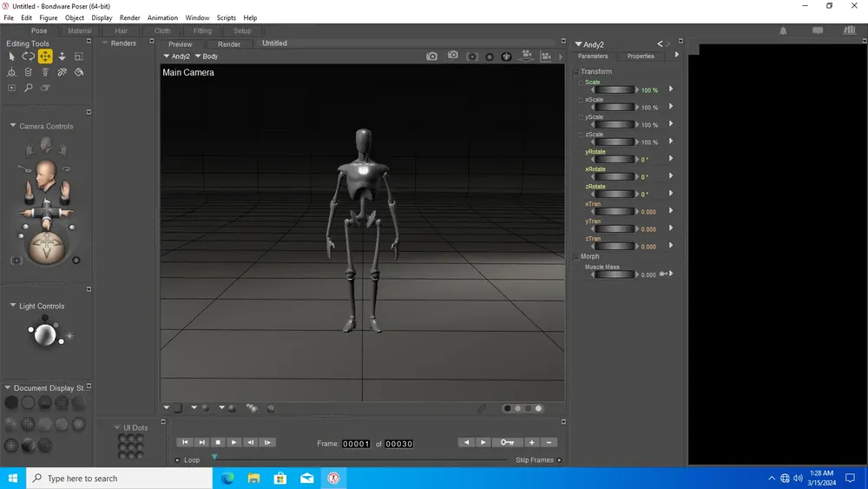The width and height of the screenshot is (868, 489).
Task: Open the chat bubble icon top right
Action: click(818, 31)
